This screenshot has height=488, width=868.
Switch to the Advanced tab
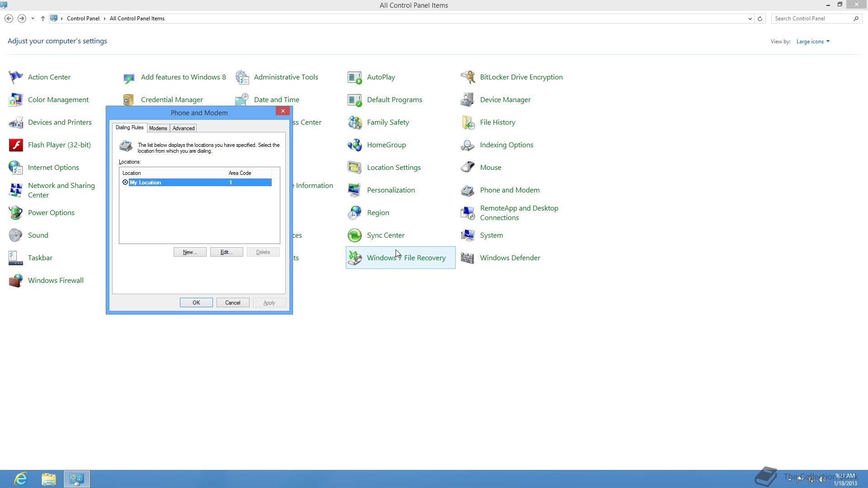coord(184,128)
